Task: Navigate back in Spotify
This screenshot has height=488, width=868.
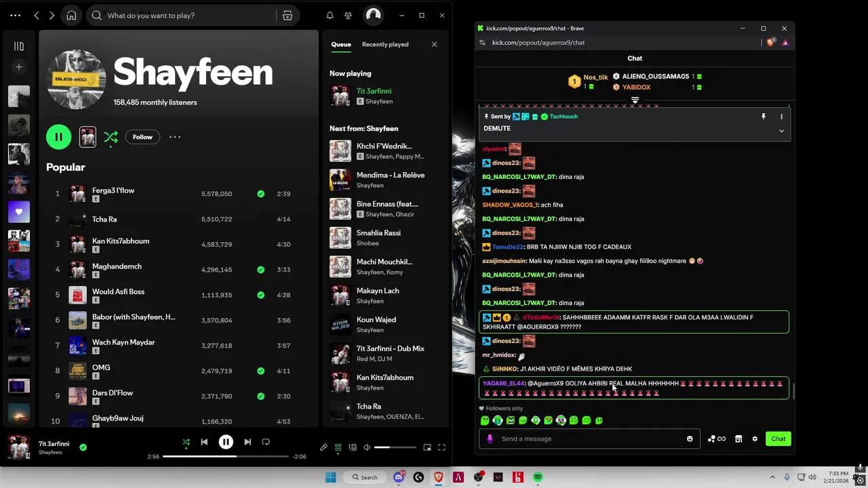Action: tap(37, 15)
